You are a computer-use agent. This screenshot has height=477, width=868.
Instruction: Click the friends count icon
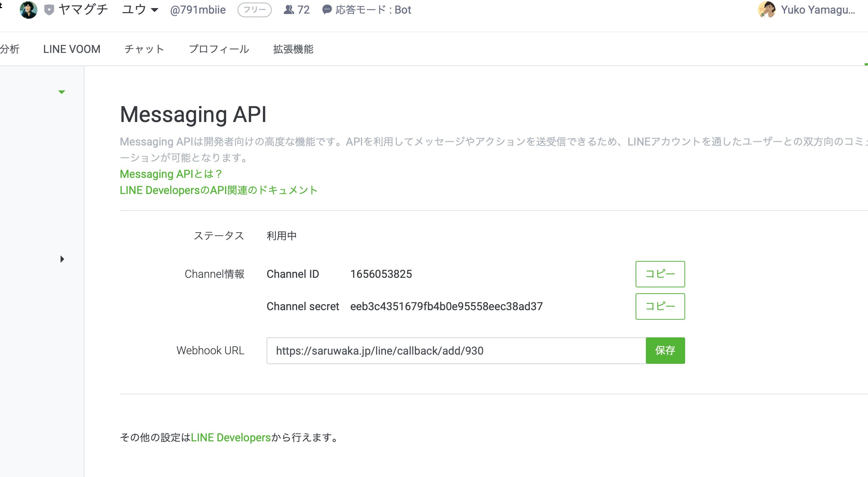coord(289,10)
